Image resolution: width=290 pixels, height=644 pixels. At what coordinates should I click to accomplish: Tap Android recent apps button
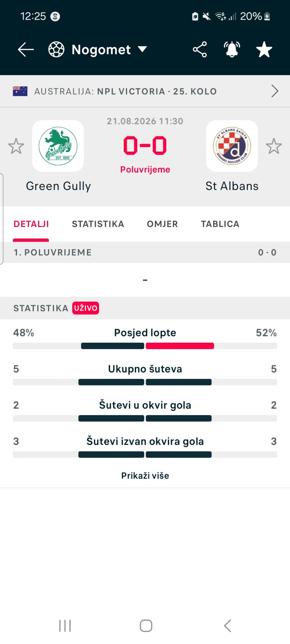coord(65,626)
